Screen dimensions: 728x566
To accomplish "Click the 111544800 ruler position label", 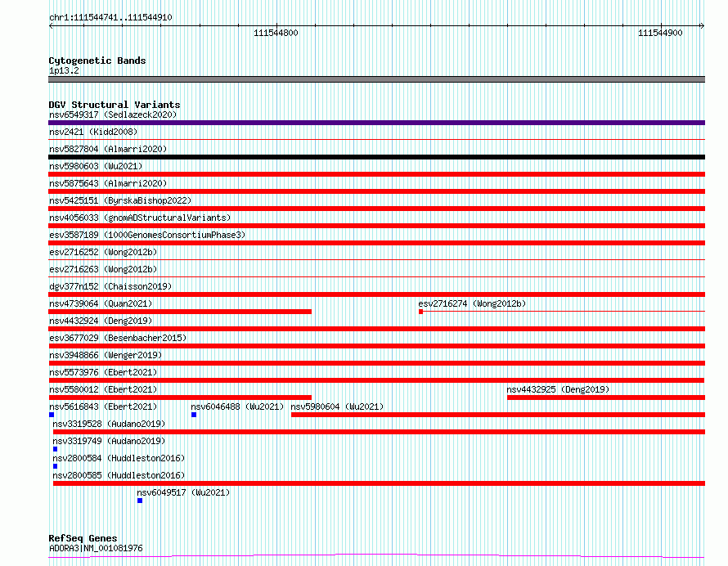I will [276, 33].
